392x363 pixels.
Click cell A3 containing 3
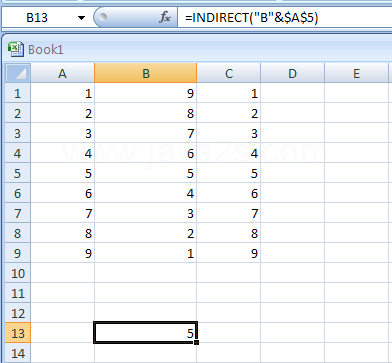[63, 133]
